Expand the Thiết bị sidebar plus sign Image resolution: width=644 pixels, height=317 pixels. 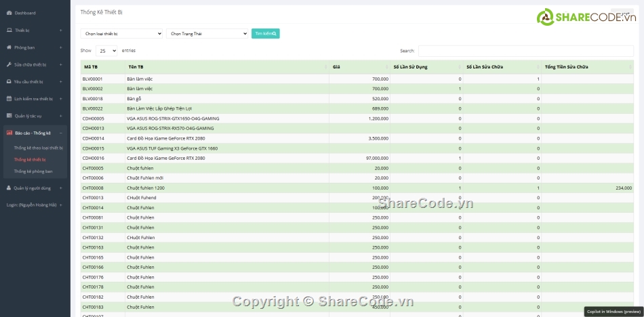click(61, 30)
